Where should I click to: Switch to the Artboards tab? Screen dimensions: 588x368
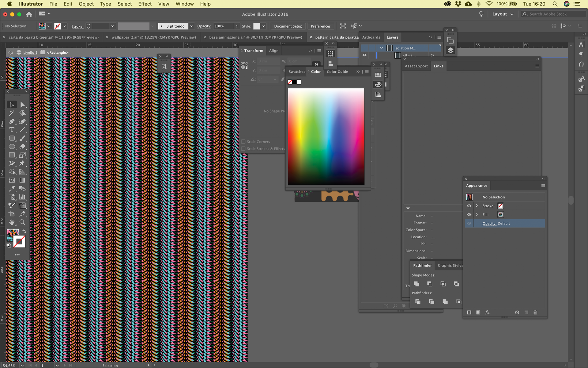(371, 37)
